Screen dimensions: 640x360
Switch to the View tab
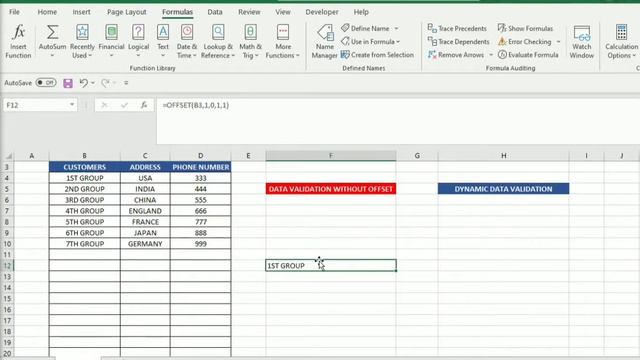click(282, 12)
